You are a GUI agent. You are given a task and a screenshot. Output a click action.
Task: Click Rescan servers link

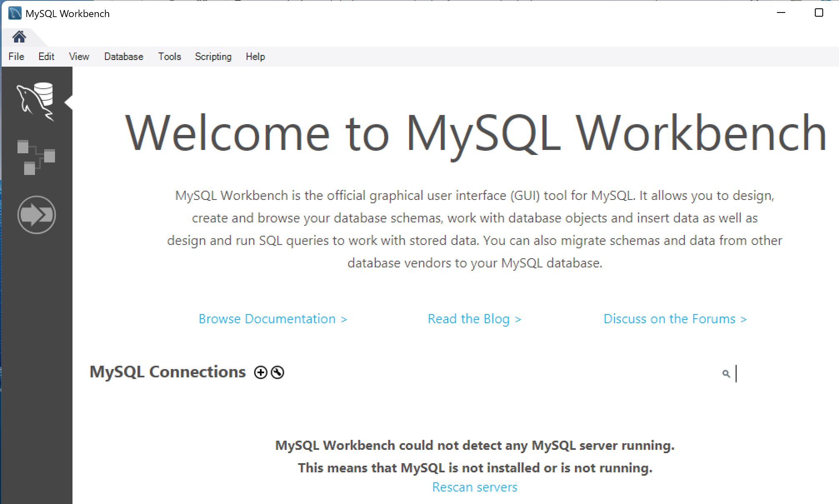(474, 487)
